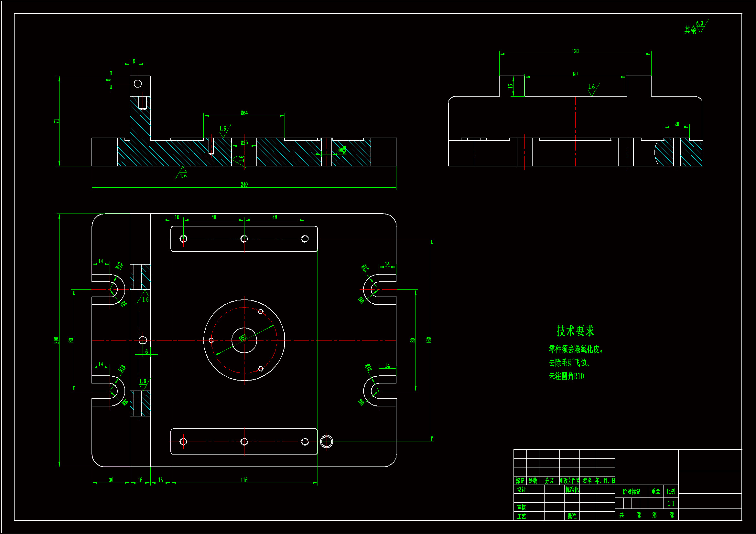Click the 240 overall length dimension text
This screenshot has width=756, height=534.
click(x=244, y=184)
